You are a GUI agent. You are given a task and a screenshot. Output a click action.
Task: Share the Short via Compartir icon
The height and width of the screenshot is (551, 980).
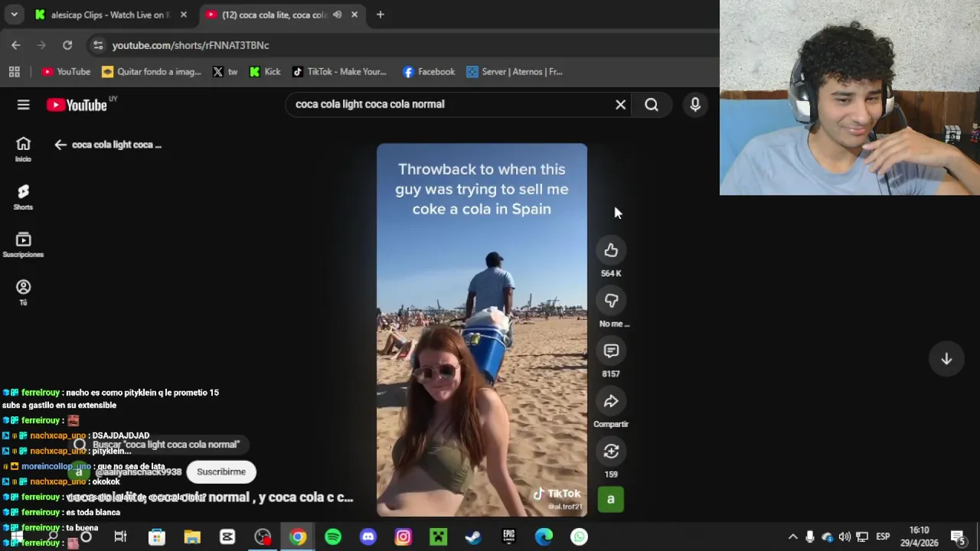point(611,401)
